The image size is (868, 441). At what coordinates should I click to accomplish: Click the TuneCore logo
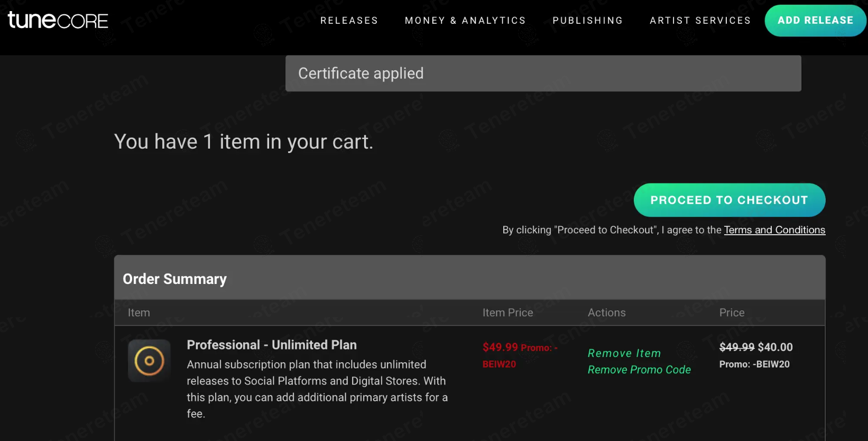57,20
